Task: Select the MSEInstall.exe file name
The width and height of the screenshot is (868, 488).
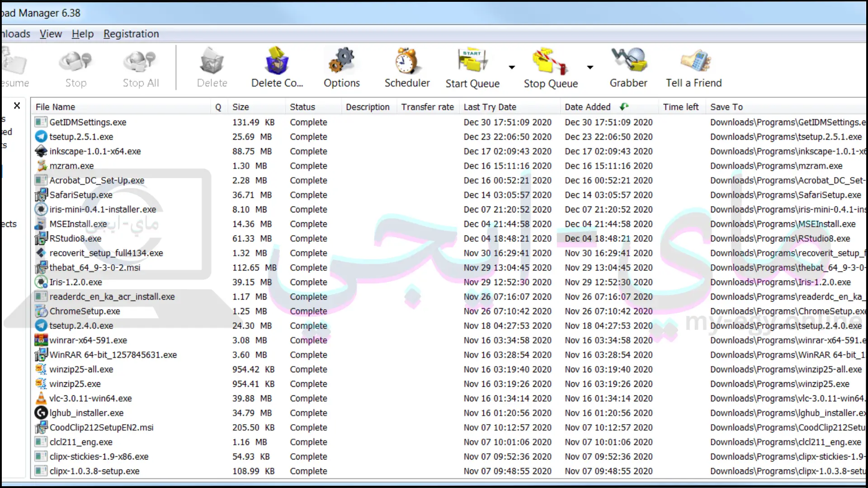Action: pos(78,224)
